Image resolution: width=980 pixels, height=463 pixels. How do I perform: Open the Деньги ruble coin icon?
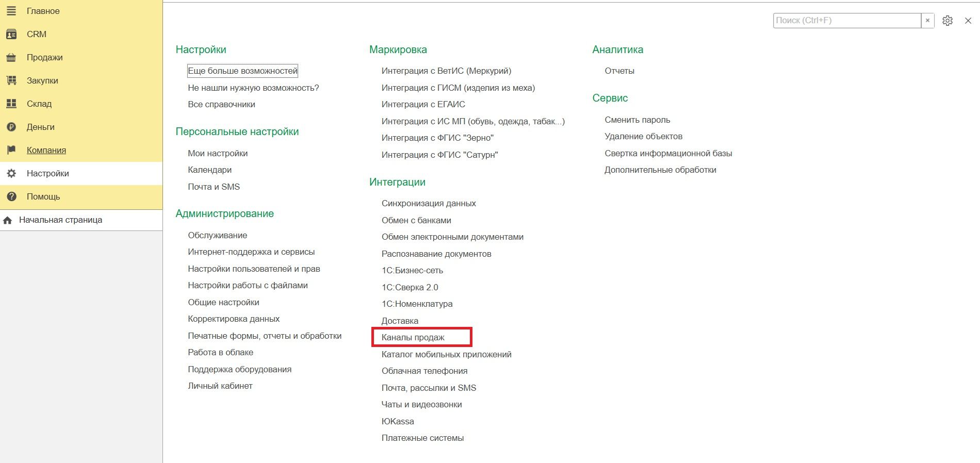pyautogui.click(x=11, y=127)
